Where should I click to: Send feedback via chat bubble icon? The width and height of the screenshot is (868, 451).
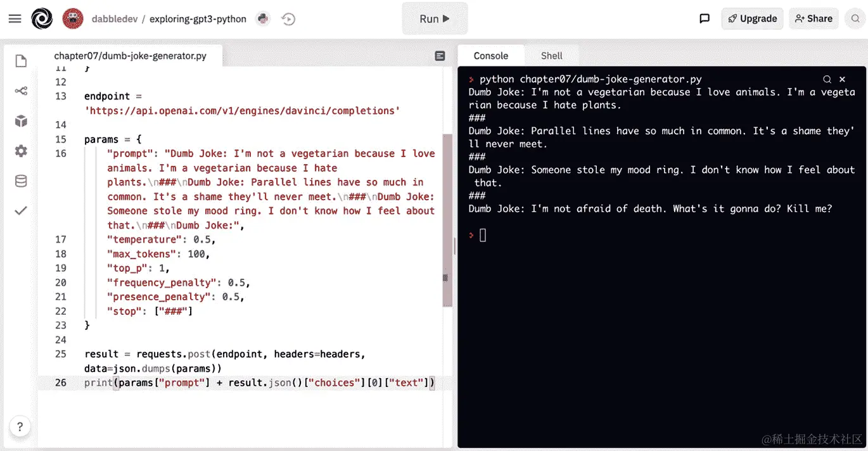pyautogui.click(x=705, y=18)
